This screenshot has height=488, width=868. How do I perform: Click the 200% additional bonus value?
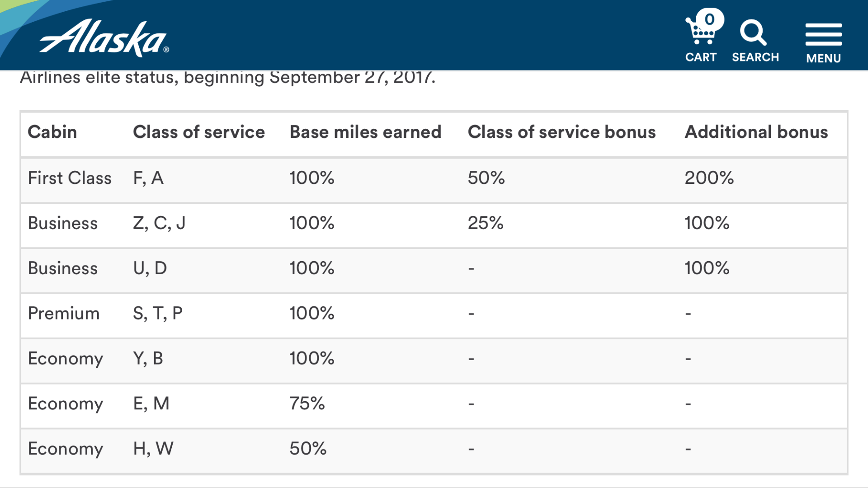[709, 178]
